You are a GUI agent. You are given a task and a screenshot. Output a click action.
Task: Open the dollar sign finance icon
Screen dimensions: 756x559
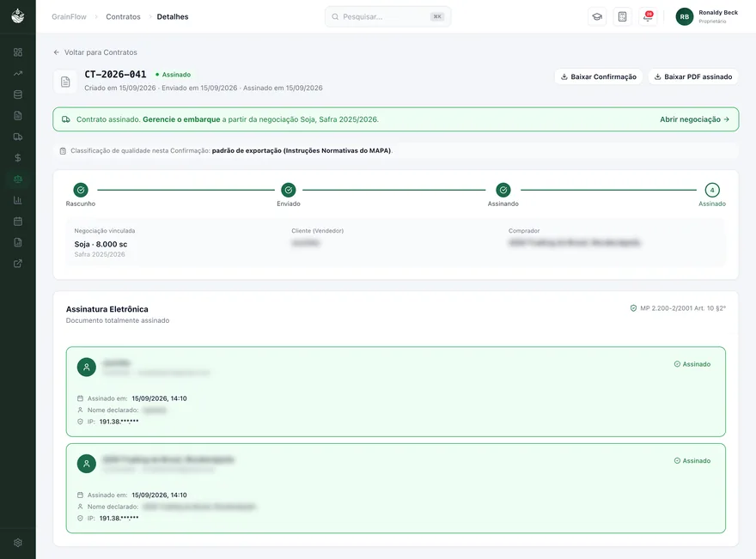[18, 158]
